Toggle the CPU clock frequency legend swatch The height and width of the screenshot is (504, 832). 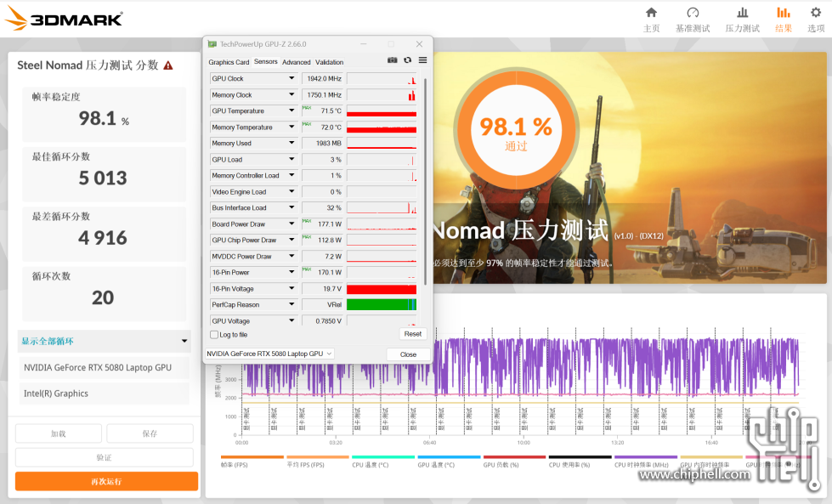click(646, 456)
